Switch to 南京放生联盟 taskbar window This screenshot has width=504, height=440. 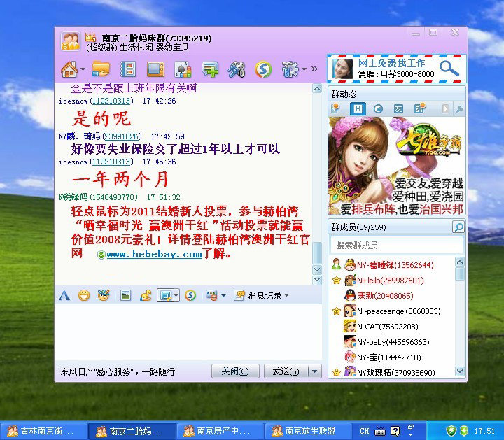point(308,431)
